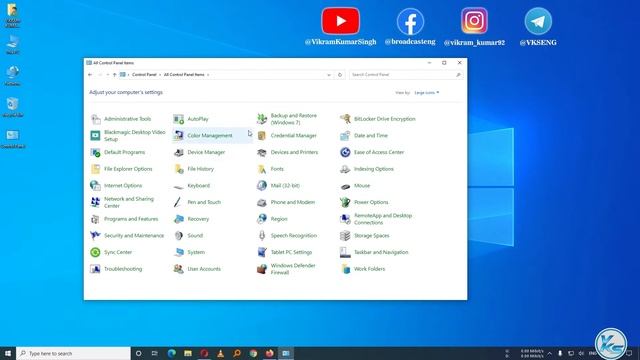Open the Windows Defender Firewall icon

[x=262, y=269]
